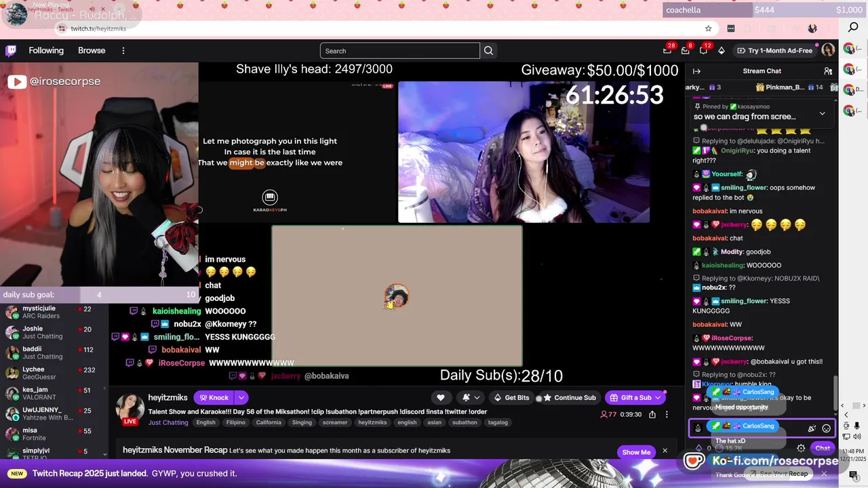Open the baddii channel in sidebar
The image size is (868, 488).
pyautogui.click(x=54, y=353)
